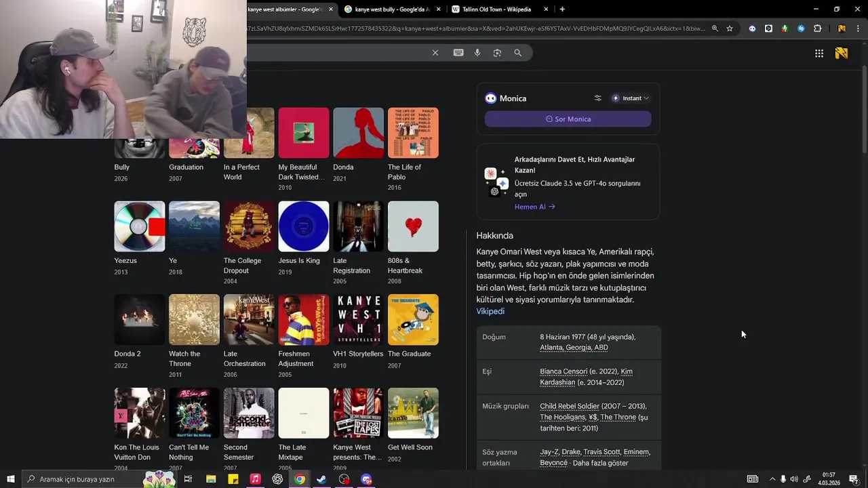This screenshot has width=868, height=488.
Task: Select the Late Registration album cover
Action: point(358,226)
